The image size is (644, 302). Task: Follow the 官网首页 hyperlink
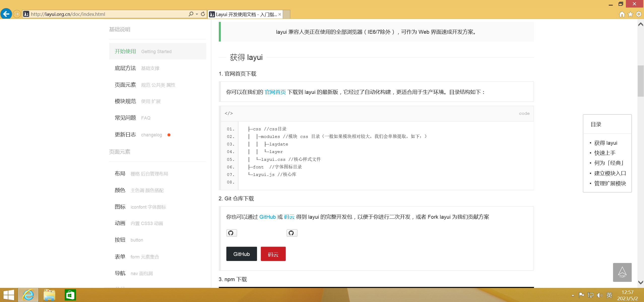(275, 92)
